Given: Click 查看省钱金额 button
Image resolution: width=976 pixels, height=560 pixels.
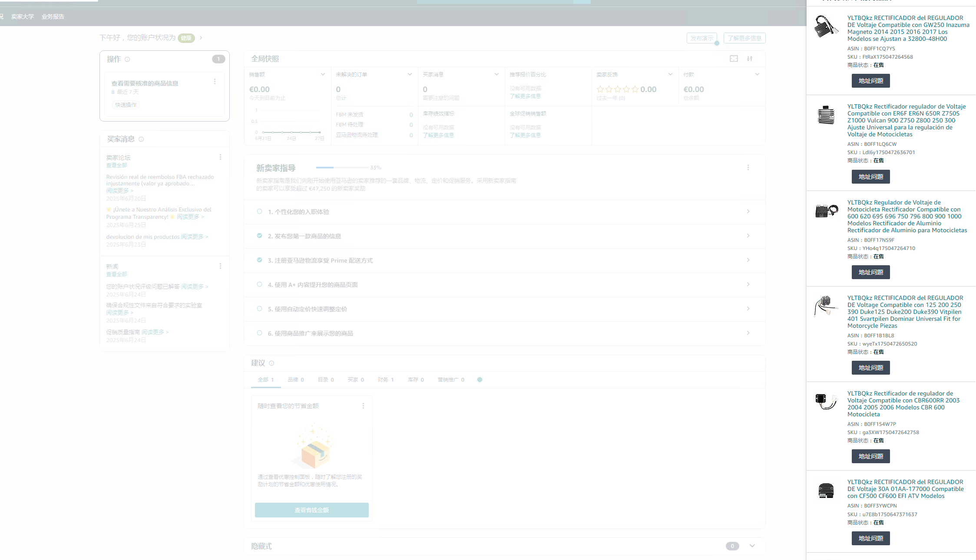Looking at the screenshot, I should 311,510.
